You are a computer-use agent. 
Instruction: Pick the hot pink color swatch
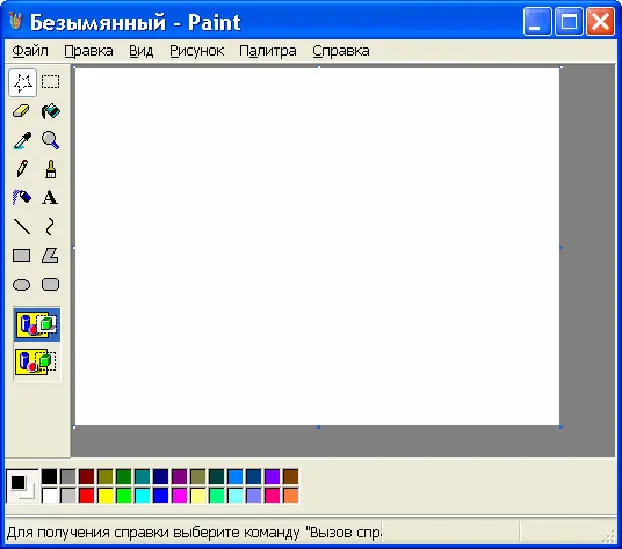tap(273, 495)
